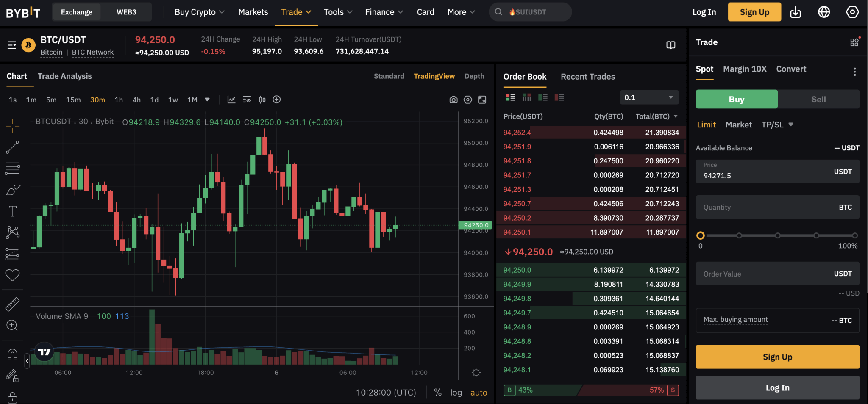Viewport: 868px width, 404px height.
Task: Expand the Buy Crypto menu
Action: click(x=199, y=12)
